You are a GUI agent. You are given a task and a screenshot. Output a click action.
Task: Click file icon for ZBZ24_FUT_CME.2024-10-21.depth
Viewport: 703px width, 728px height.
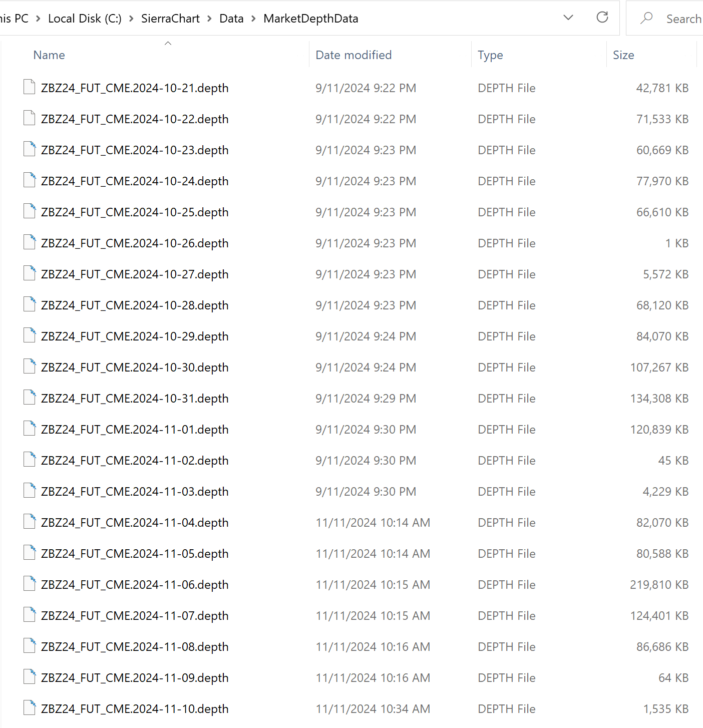pyautogui.click(x=30, y=87)
